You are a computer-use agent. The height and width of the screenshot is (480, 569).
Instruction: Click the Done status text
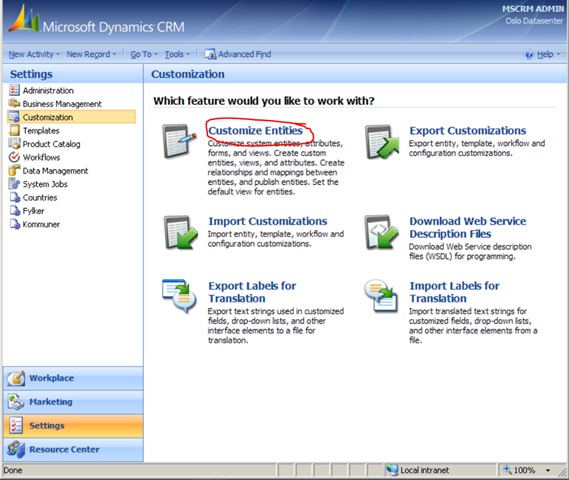tap(13, 470)
